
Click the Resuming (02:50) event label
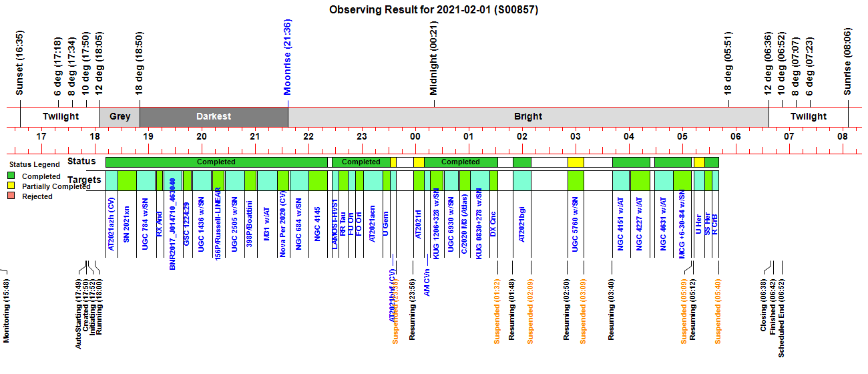pos(567,310)
